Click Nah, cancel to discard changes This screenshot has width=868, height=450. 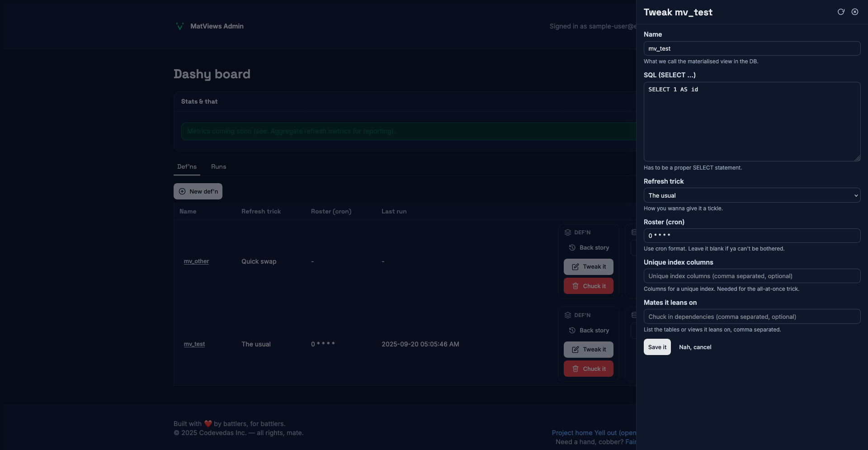coord(695,347)
